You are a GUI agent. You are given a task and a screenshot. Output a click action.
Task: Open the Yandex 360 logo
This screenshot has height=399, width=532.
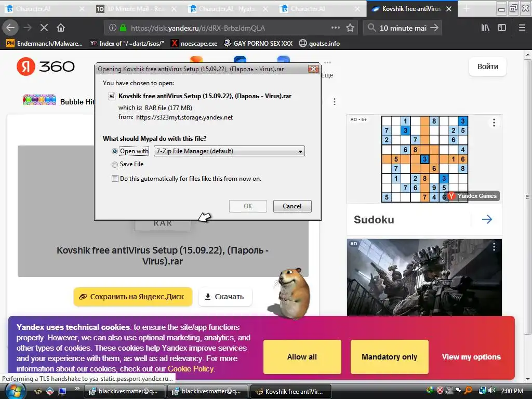(46, 66)
